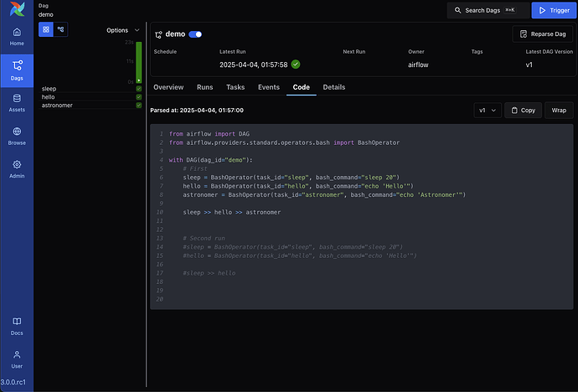The width and height of the screenshot is (578, 392).
Task: Click code line 1 import DAG
Action: (209, 134)
